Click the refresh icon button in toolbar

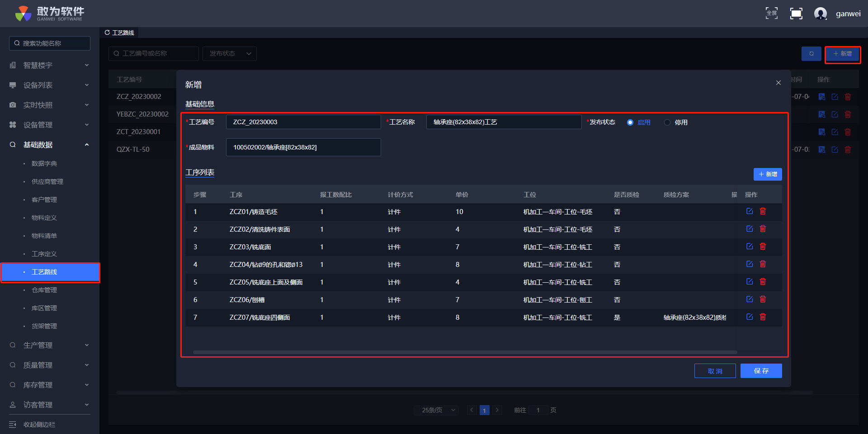pos(811,54)
